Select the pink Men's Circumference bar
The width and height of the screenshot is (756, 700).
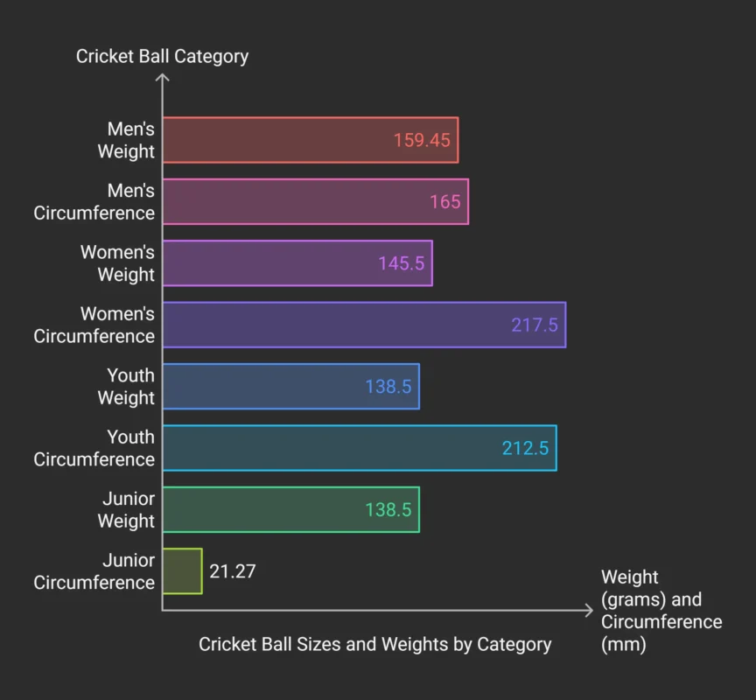click(289, 202)
